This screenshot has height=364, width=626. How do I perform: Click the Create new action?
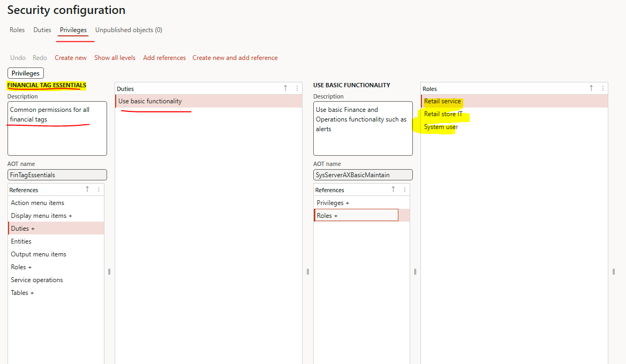pos(70,58)
